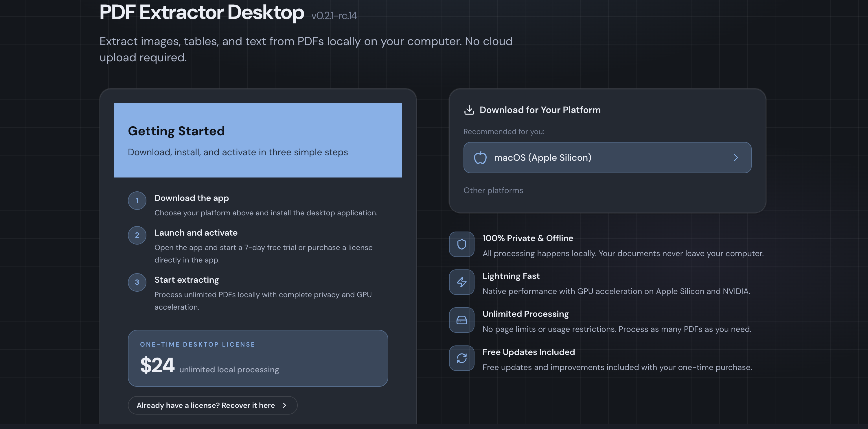Image resolution: width=868 pixels, height=429 pixels.
Task: Click the Free updates and improvements included text
Action: [x=617, y=367]
